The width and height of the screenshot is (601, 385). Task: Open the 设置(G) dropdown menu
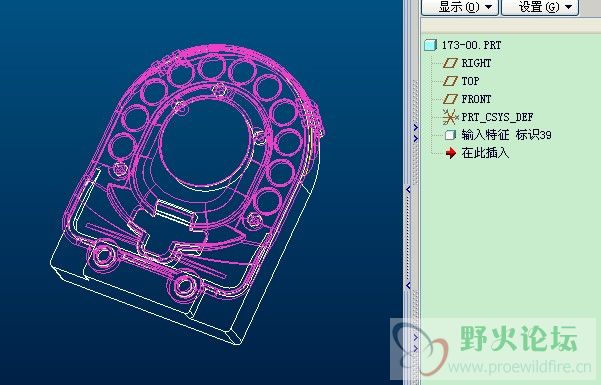pyautogui.click(x=540, y=7)
